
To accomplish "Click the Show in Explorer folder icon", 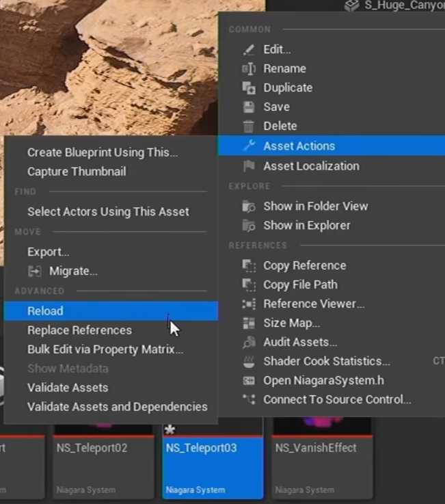I will point(249,225).
